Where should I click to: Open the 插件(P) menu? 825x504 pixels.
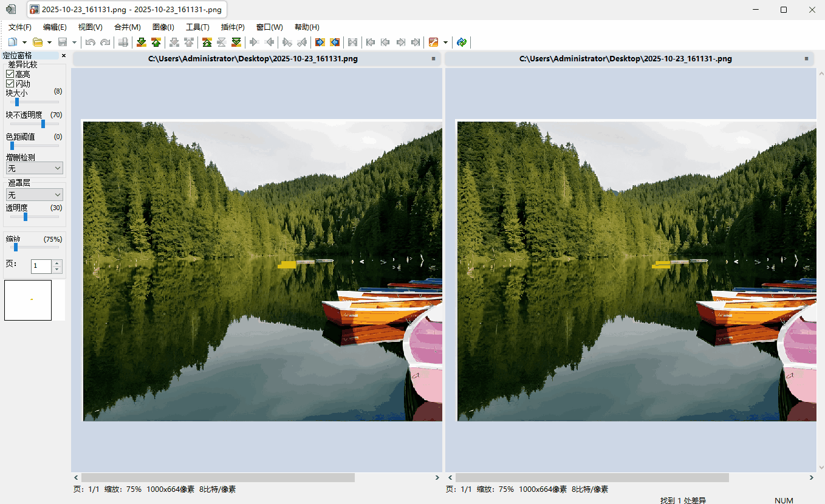[232, 27]
